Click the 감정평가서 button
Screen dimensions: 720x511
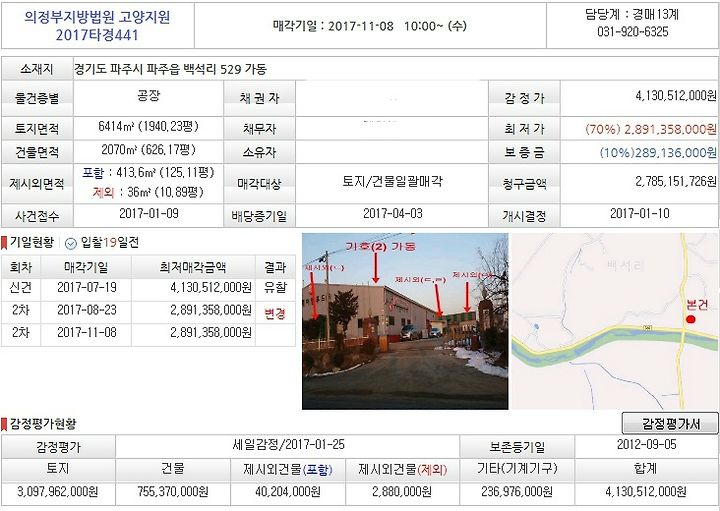[670, 423]
